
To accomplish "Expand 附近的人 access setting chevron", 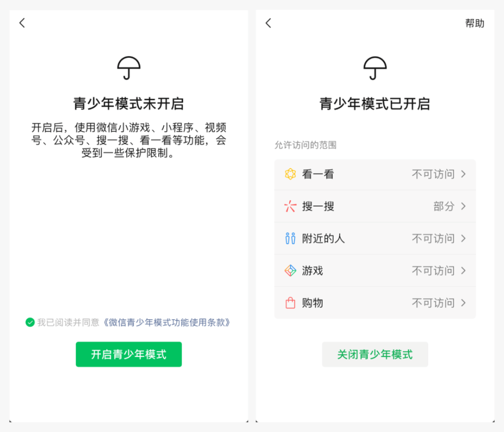I will coord(463,238).
